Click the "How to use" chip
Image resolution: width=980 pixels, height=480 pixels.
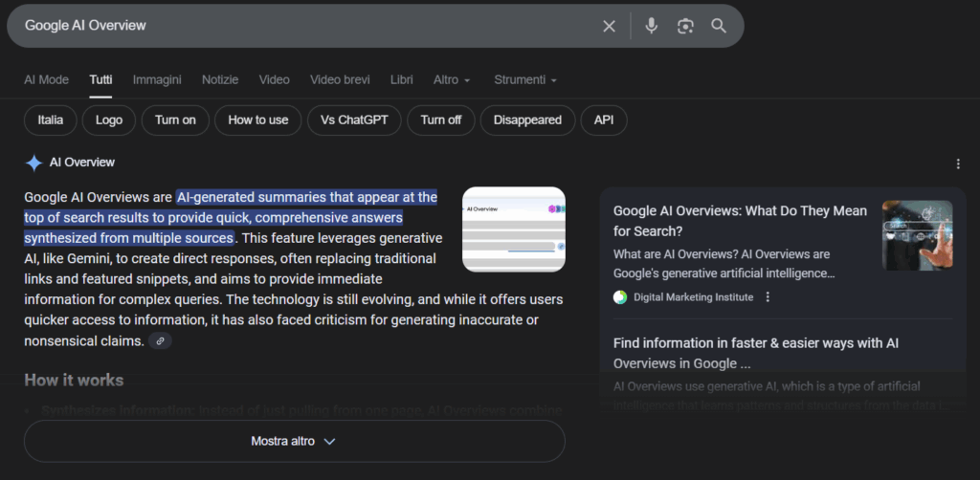coord(258,120)
